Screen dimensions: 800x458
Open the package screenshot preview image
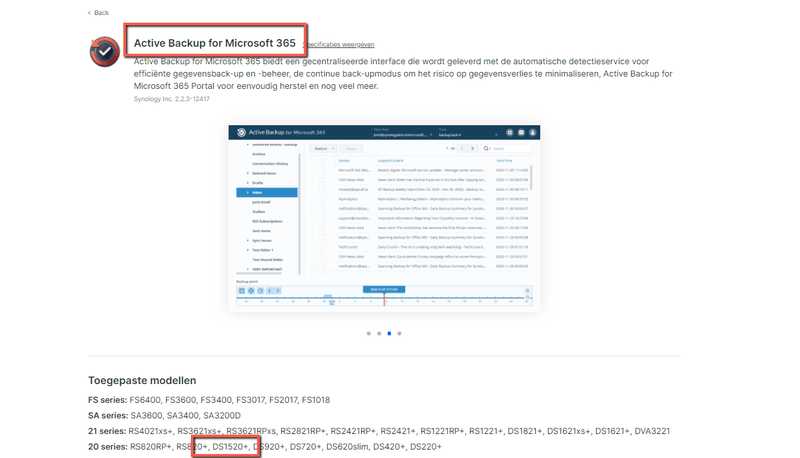(x=384, y=218)
